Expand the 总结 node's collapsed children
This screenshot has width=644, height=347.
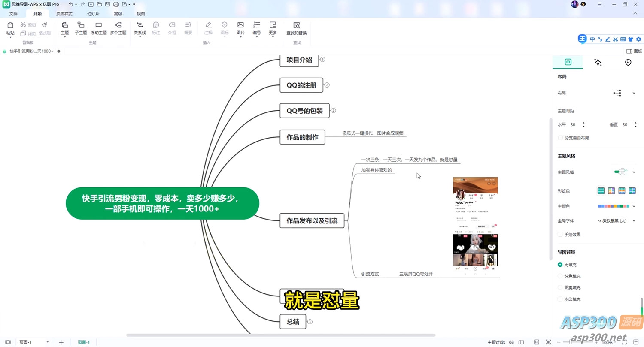(310, 322)
